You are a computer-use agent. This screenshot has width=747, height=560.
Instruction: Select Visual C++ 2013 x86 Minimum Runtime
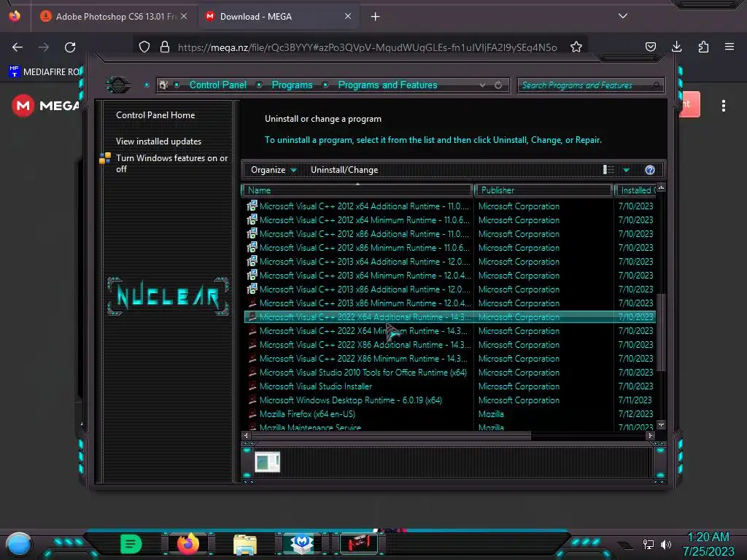449,303
